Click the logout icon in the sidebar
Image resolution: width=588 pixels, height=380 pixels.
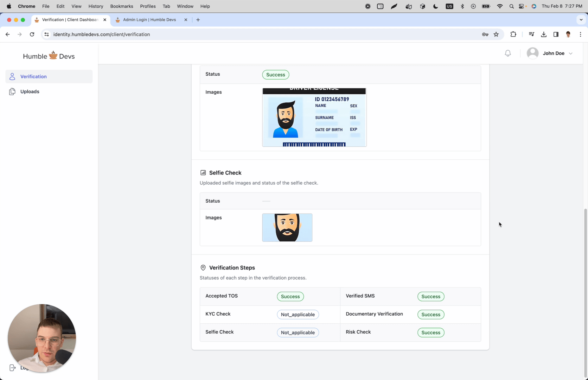click(x=12, y=368)
